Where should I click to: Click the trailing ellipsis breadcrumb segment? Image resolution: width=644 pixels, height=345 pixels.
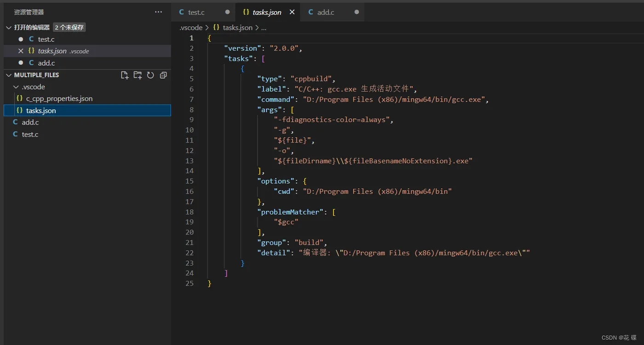tap(264, 28)
